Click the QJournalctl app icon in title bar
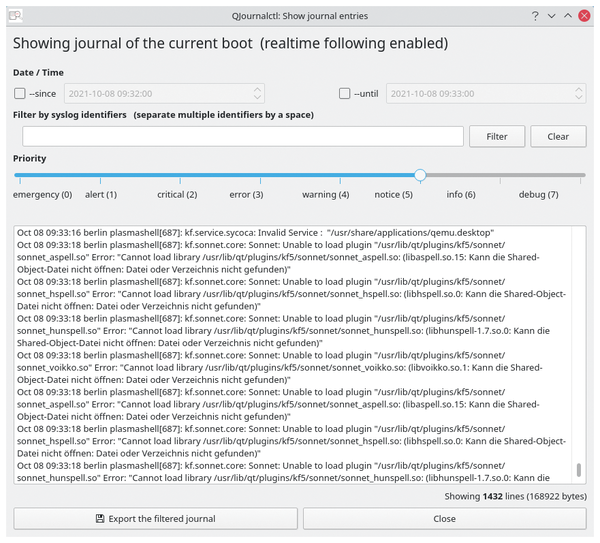Viewport: 600px width, 543px height. [16, 16]
